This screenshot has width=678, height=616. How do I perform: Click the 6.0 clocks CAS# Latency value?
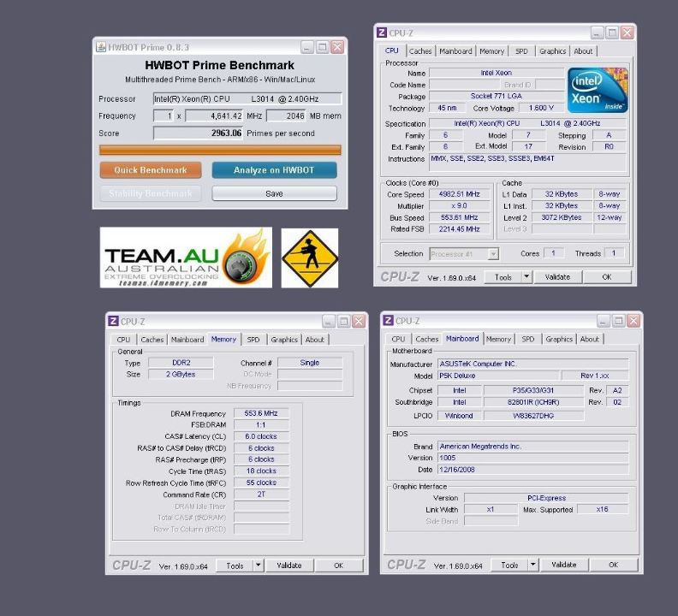click(x=261, y=436)
